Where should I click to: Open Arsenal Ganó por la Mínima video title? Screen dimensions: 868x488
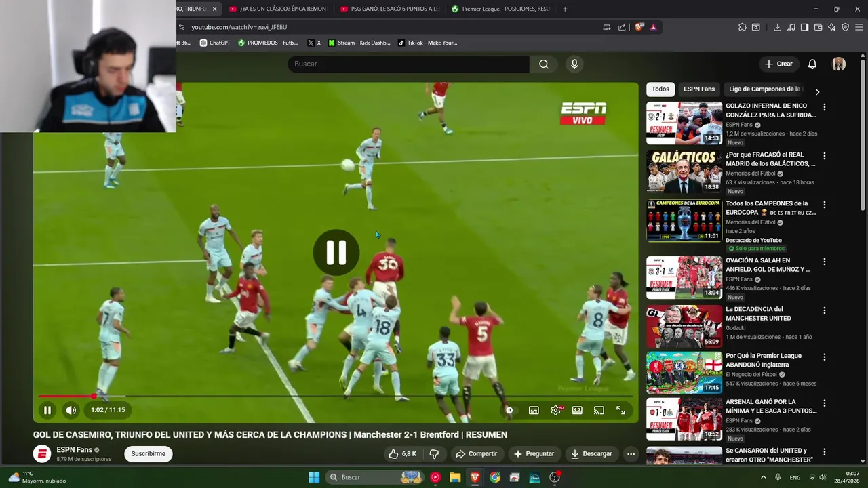[x=771, y=406]
